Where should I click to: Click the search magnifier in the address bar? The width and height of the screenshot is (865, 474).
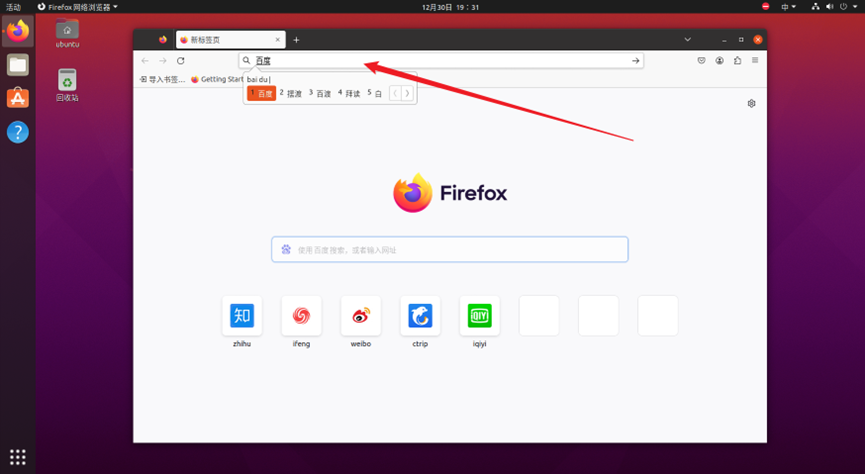click(x=247, y=61)
